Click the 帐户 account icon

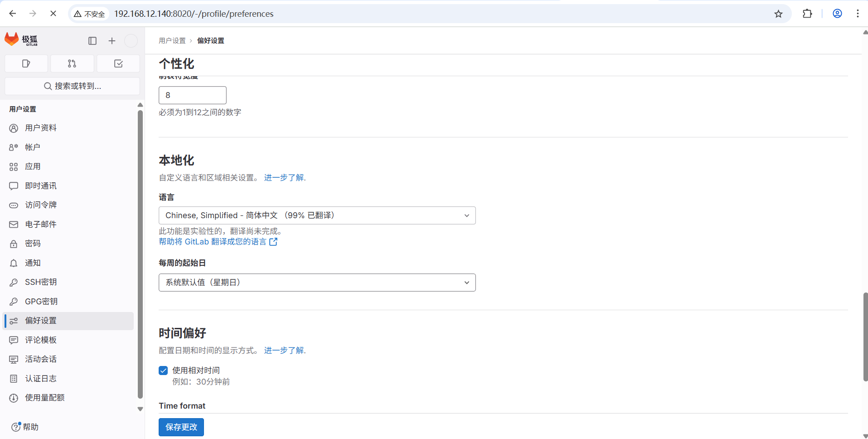14,147
